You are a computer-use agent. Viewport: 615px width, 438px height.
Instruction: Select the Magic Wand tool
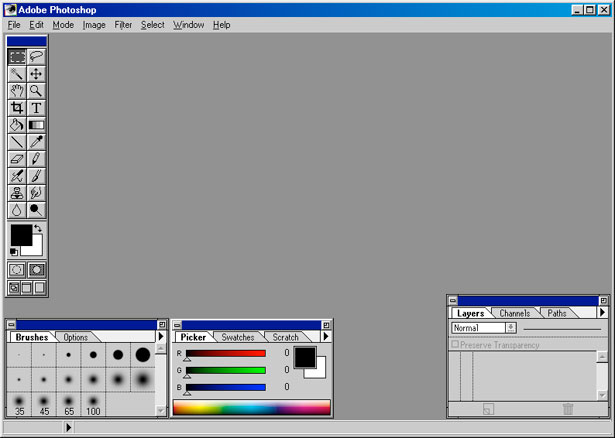tap(17, 74)
